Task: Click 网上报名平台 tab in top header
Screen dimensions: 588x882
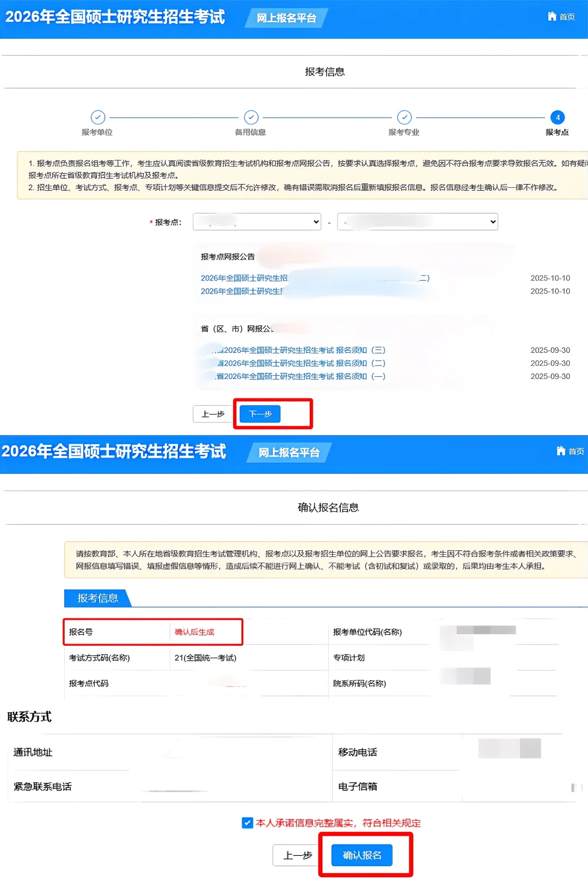Action: pyautogui.click(x=286, y=18)
